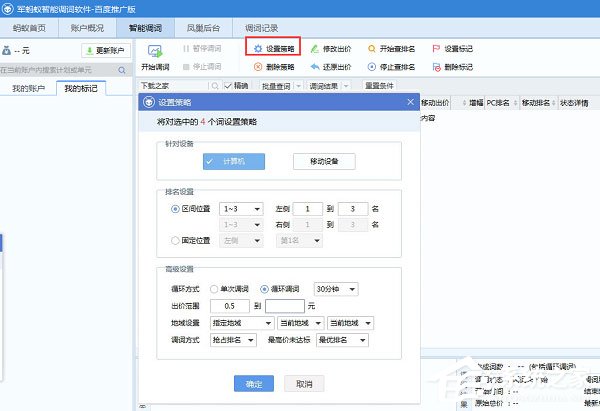Select the 区间位置 radio button
The image size is (600, 411).
176,209
